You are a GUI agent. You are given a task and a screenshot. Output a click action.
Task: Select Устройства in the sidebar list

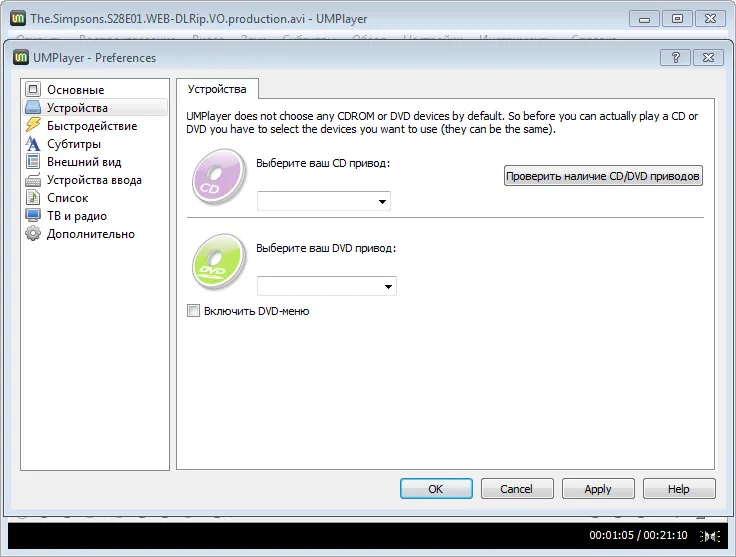(77, 108)
